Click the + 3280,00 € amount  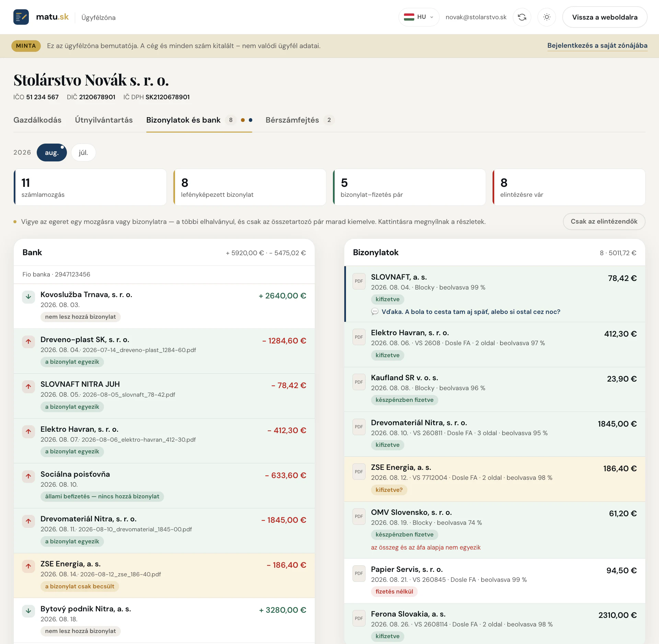click(282, 610)
